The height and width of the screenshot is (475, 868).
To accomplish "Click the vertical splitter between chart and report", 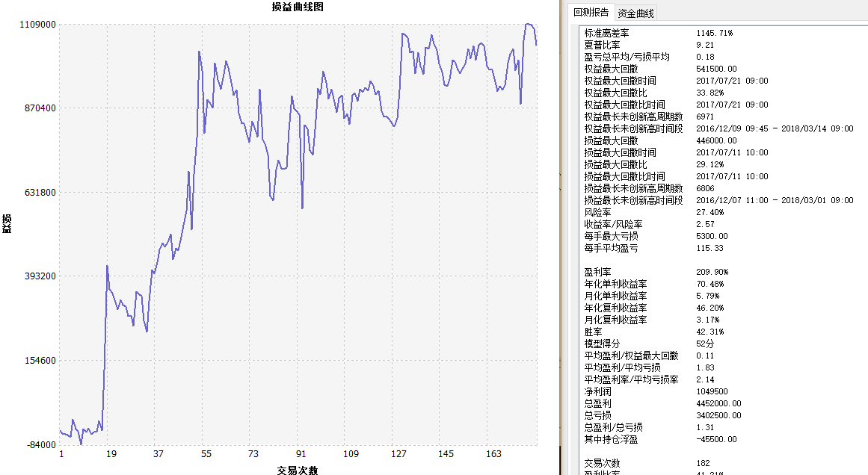I will point(561,237).
